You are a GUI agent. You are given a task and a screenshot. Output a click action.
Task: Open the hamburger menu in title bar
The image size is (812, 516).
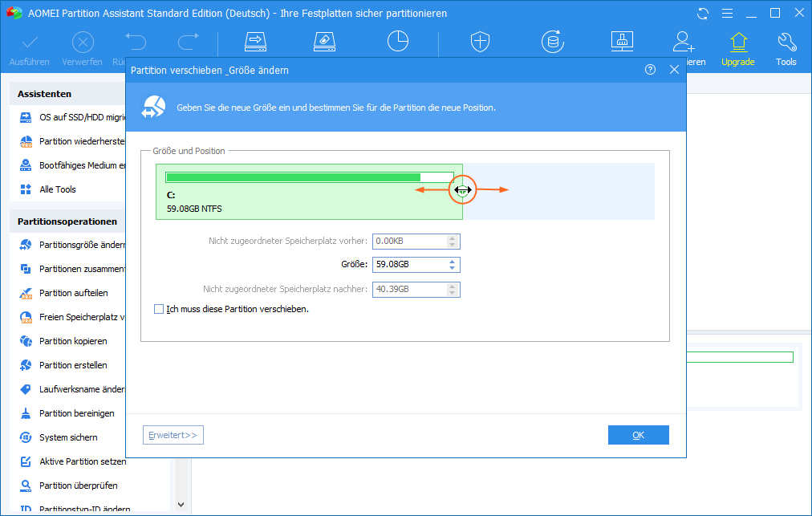[727, 14]
